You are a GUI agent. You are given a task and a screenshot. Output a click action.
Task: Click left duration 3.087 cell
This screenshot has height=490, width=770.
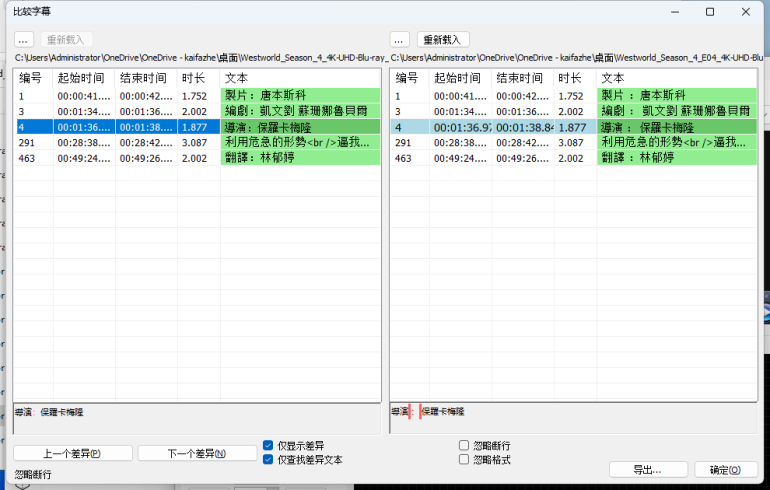[199, 143]
